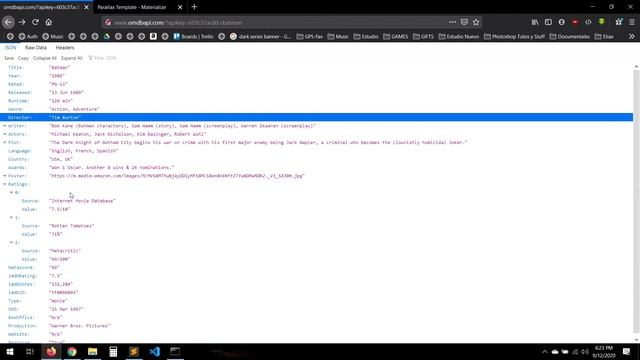This screenshot has height=360, width=640.
Task: Open the Windows Start menu
Action: click(x=10, y=351)
